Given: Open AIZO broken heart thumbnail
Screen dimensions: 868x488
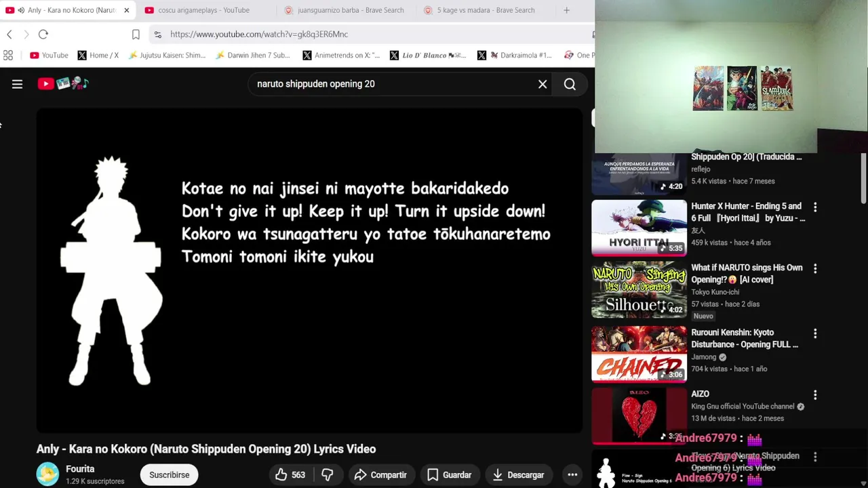Looking at the screenshot, I should [x=639, y=415].
